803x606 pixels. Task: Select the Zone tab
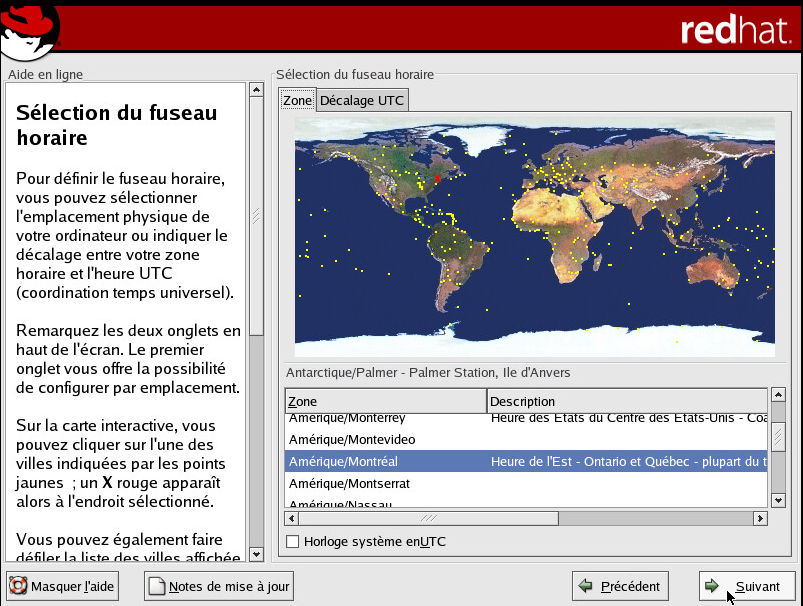(297, 100)
